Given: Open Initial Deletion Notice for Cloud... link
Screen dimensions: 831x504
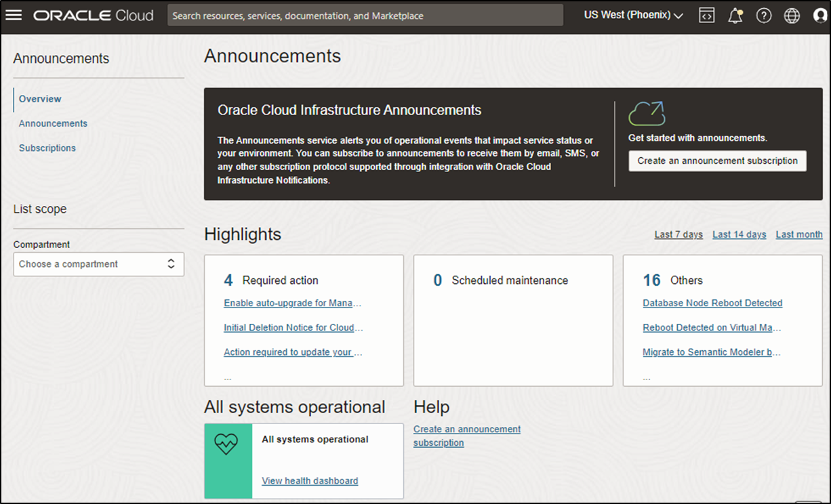Looking at the screenshot, I should 293,327.
